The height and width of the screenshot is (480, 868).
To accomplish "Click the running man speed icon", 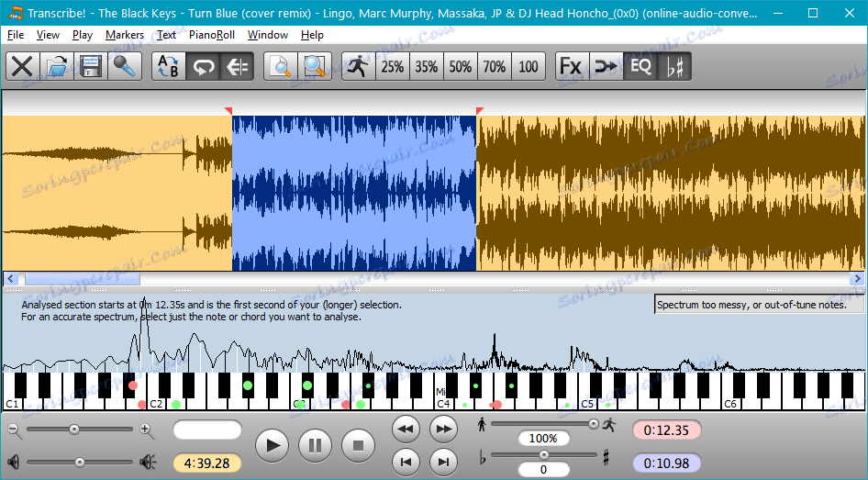I will click(359, 66).
